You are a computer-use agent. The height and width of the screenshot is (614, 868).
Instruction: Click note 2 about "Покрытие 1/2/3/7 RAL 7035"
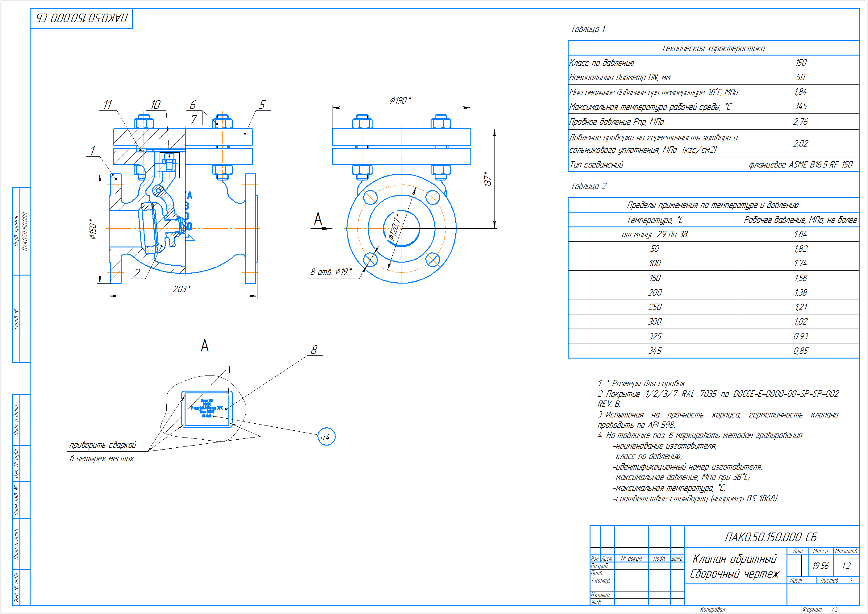(718, 399)
